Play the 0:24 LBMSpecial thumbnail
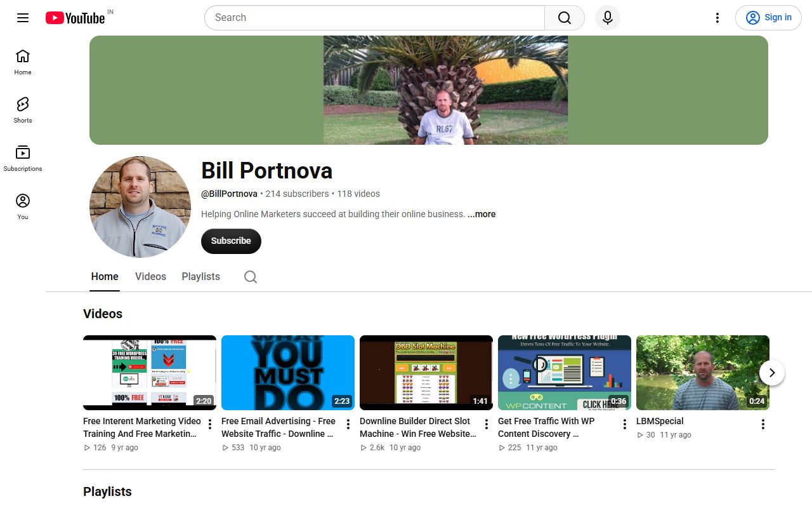The image size is (812, 508). tap(703, 373)
